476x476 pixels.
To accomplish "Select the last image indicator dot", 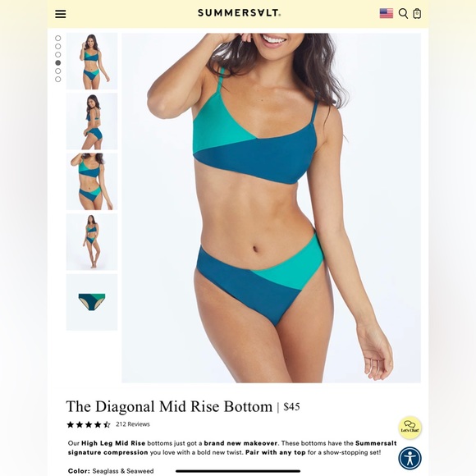I will pyautogui.click(x=58, y=80).
